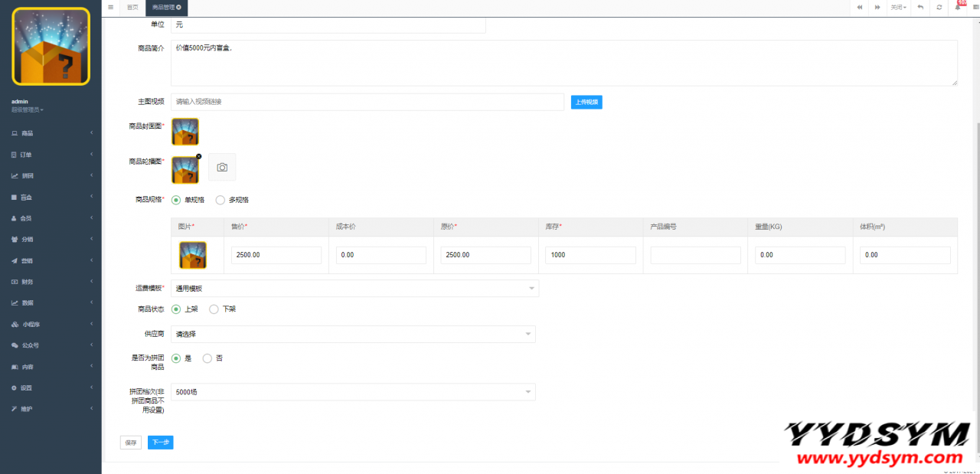Click the back arrow icon in top bar
This screenshot has height=474, width=980.
point(920,7)
